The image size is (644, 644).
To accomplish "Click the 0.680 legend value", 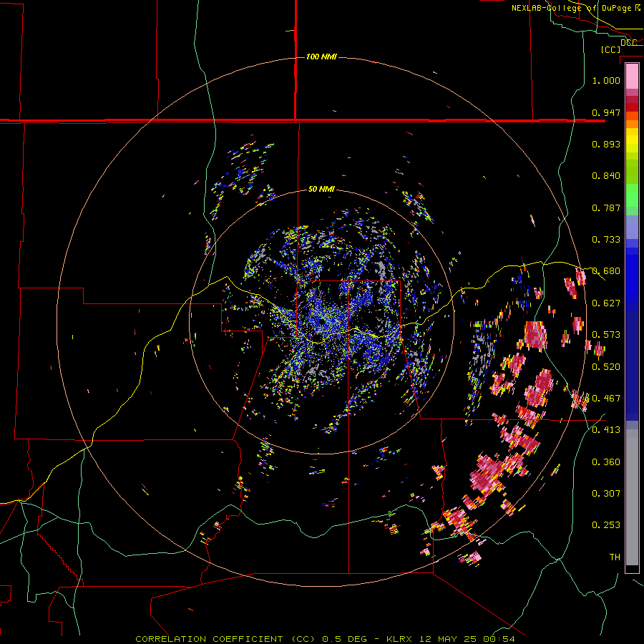I will pyautogui.click(x=606, y=271).
